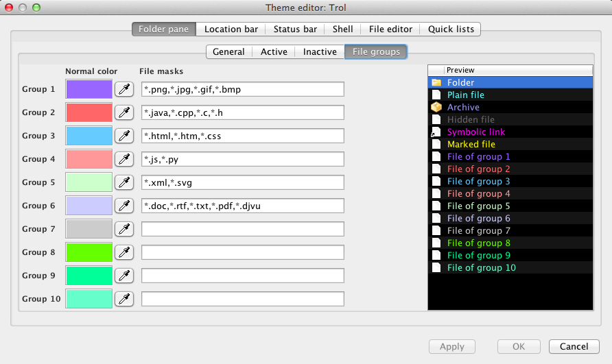Open Group 5 pale green color swatch
Image resolution: width=612 pixels, height=364 pixels.
coord(89,182)
